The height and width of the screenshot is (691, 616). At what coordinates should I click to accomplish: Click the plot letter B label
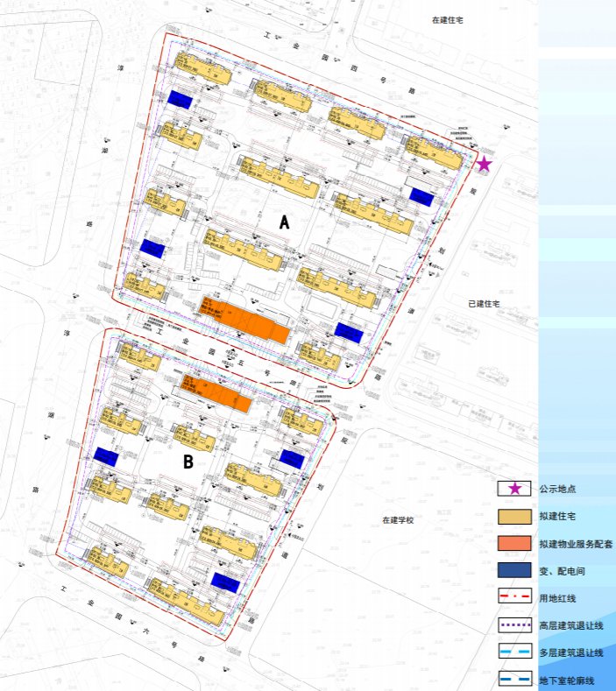click(x=188, y=462)
